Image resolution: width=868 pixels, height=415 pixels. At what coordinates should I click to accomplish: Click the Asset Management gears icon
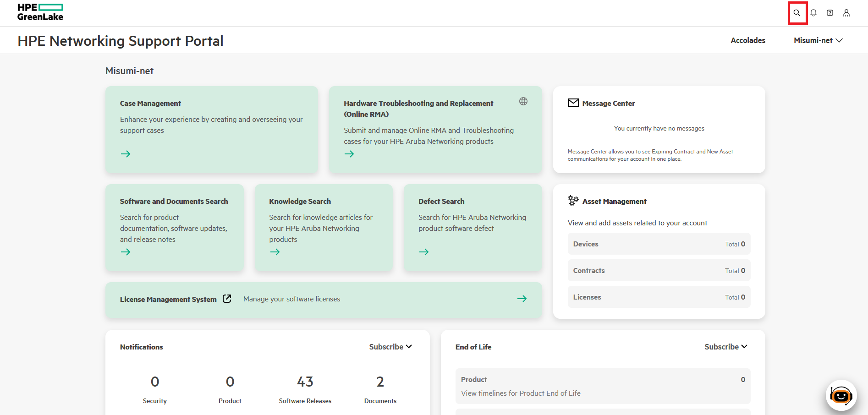click(573, 201)
